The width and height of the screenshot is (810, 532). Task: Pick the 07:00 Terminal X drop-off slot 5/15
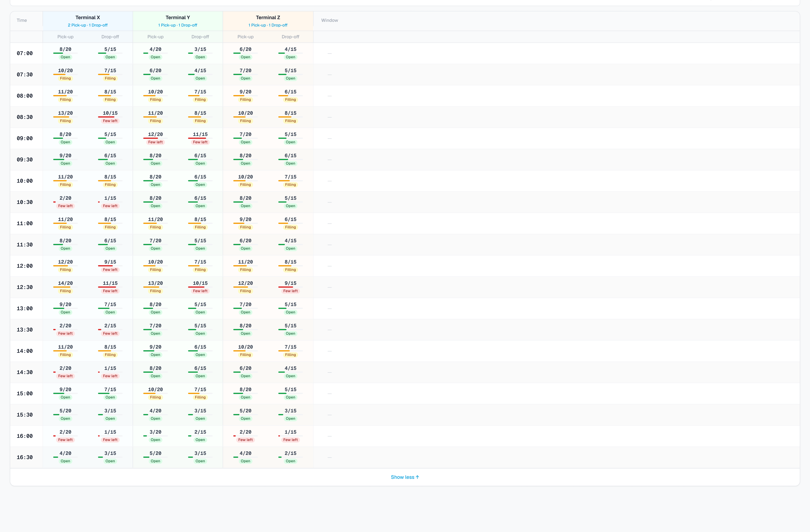110,53
